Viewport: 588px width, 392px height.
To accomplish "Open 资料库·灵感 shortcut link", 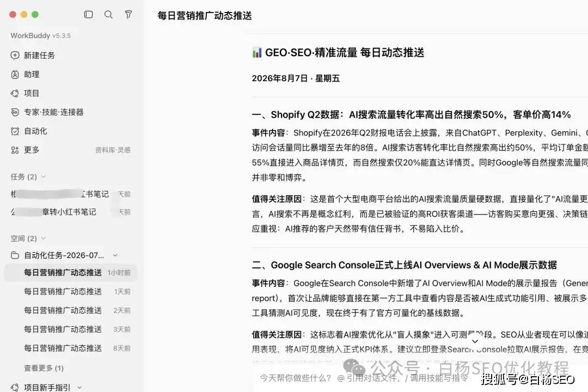I will tap(113, 150).
